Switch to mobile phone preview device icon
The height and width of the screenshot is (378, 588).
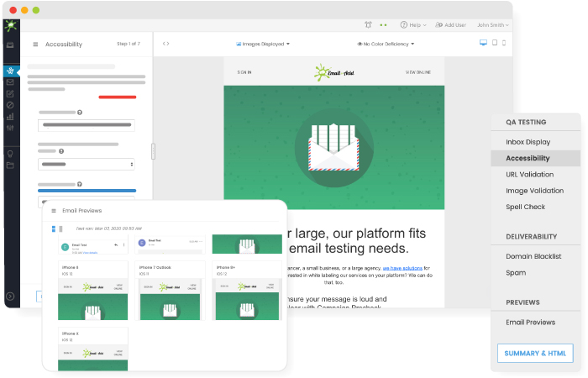(x=504, y=43)
